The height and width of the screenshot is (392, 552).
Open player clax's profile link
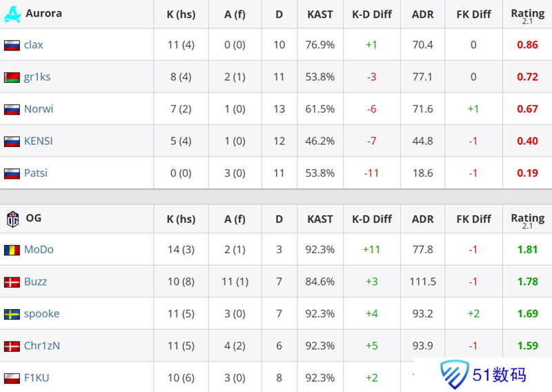33,45
